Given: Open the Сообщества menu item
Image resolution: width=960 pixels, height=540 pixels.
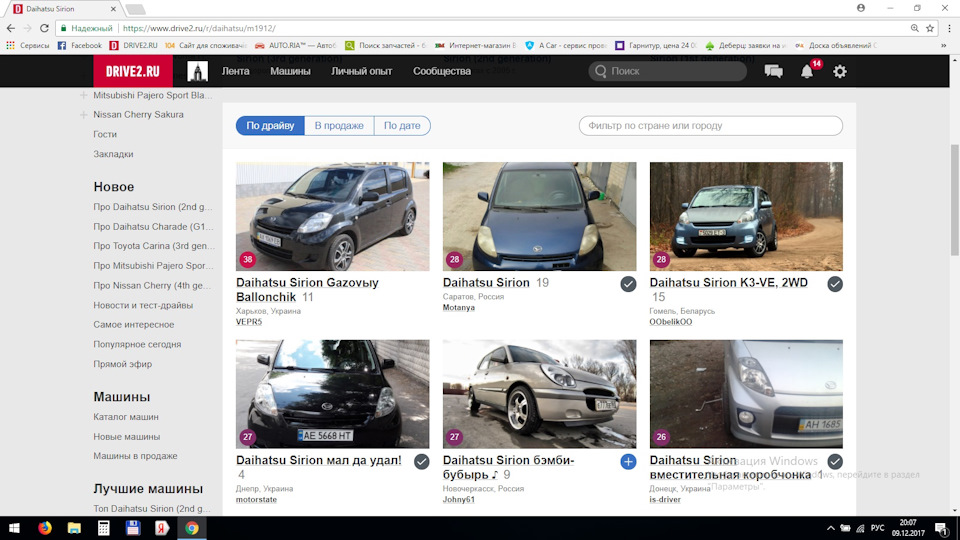Looking at the screenshot, I should [x=441, y=71].
